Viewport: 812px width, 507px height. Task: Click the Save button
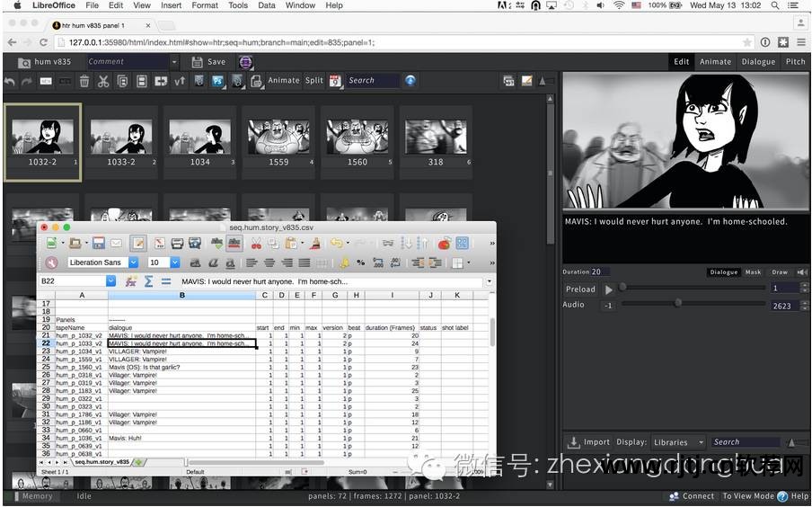click(x=208, y=62)
